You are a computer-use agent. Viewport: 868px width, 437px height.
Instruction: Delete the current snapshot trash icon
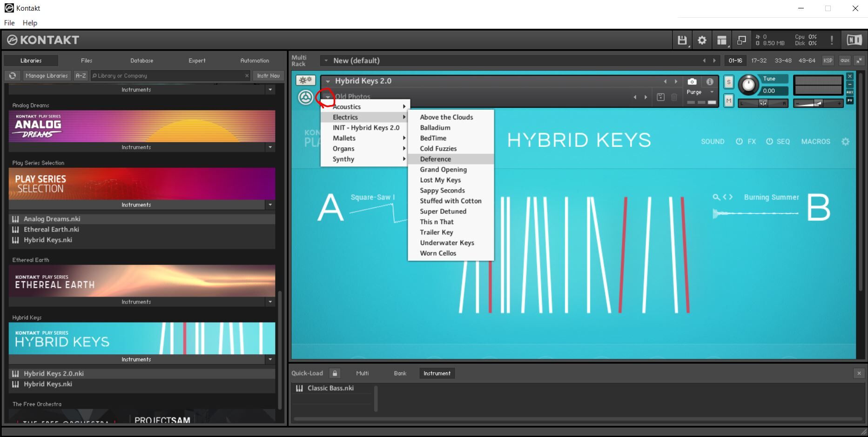click(x=674, y=97)
